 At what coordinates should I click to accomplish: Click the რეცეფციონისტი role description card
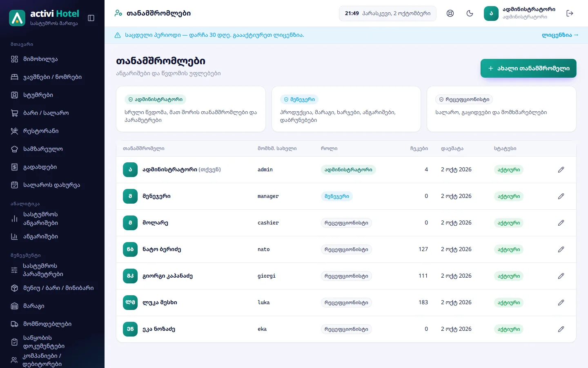(x=501, y=109)
